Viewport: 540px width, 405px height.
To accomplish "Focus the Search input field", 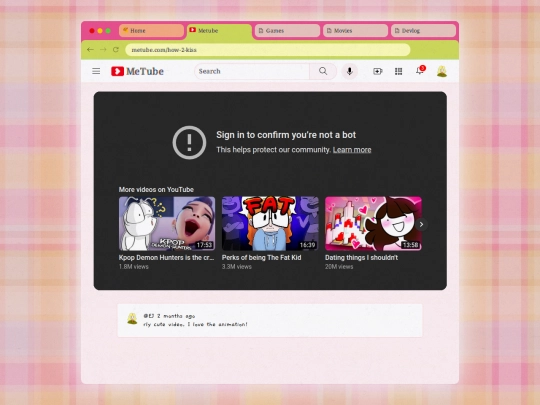I will pos(252,71).
